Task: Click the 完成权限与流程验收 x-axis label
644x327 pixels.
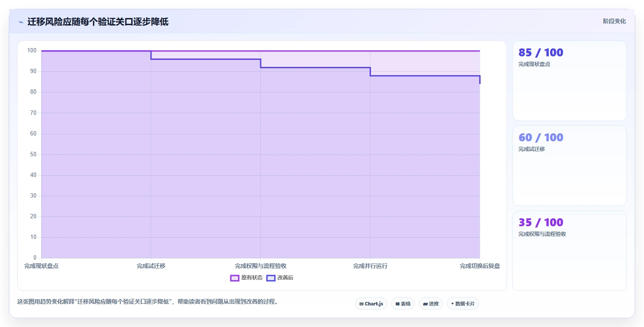Action: point(261,266)
